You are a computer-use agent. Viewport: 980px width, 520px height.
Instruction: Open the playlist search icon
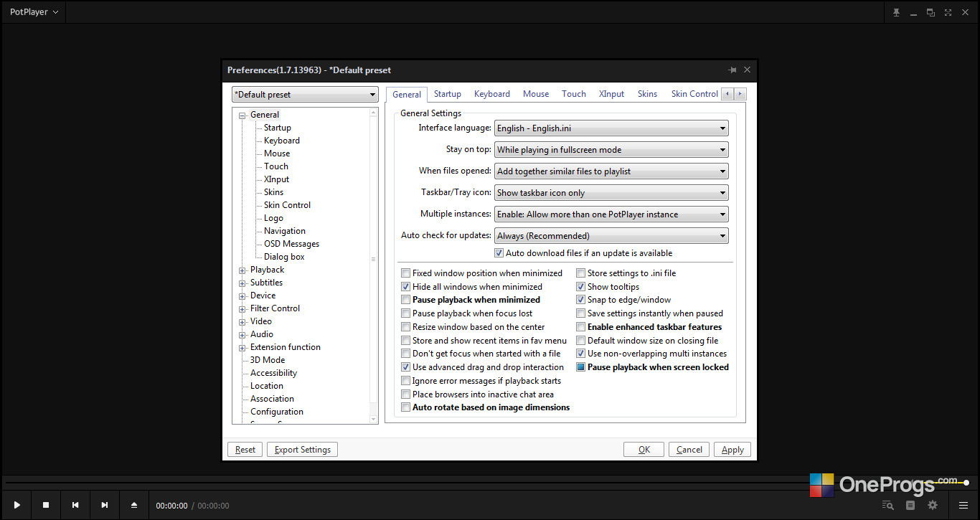point(888,505)
